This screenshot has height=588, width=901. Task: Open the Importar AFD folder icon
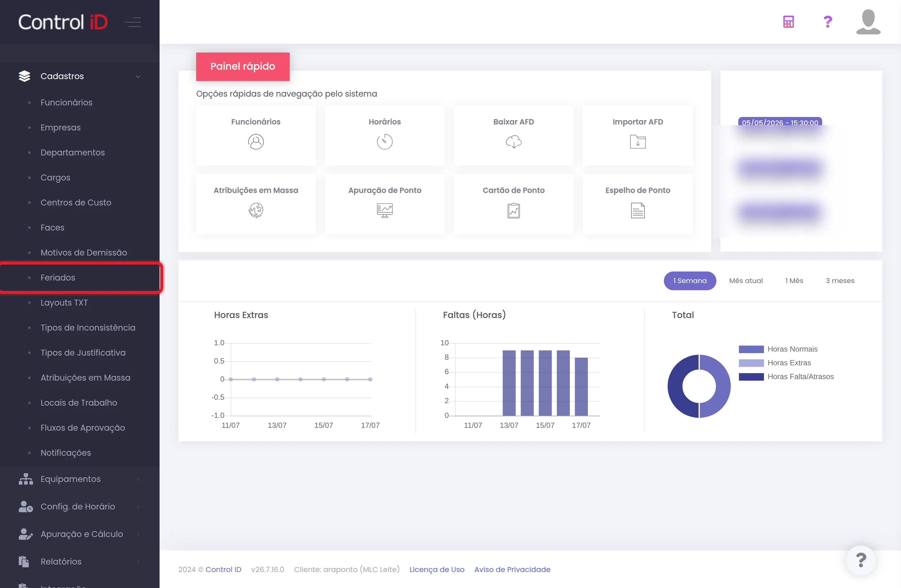point(638,142)
